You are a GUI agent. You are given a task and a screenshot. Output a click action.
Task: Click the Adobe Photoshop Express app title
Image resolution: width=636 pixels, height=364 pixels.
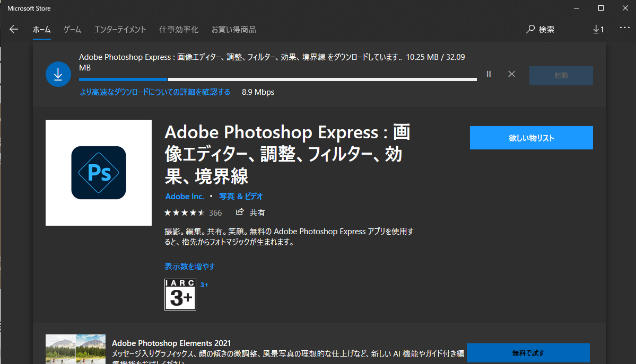(287, 154)
